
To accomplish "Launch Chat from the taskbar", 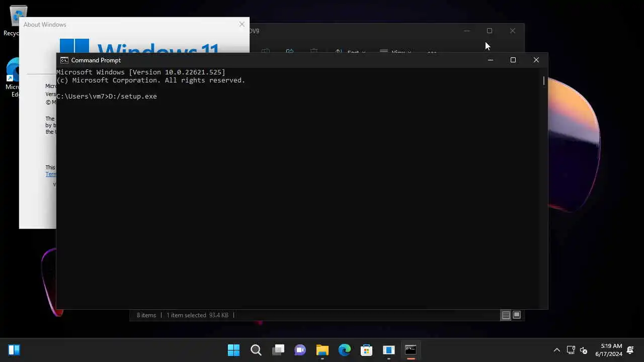I will 300,350.
